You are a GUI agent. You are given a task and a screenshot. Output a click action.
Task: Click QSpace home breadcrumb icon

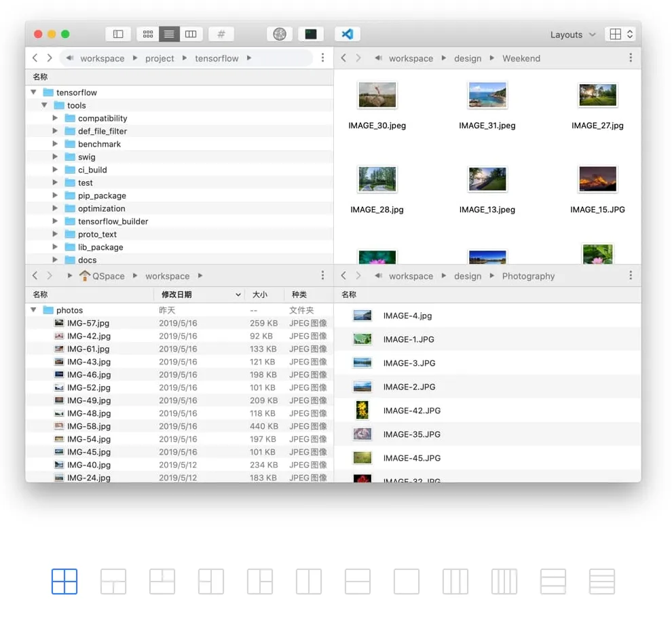pos(85,275)
